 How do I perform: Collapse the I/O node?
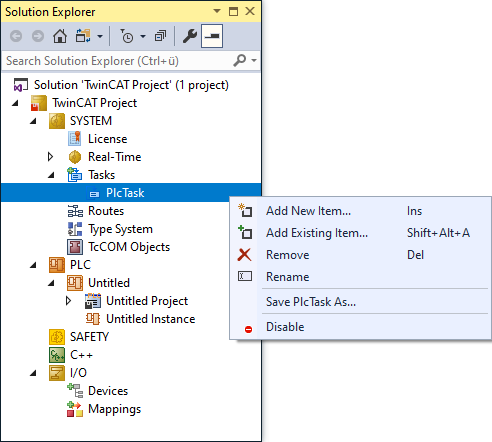(33, 373)
